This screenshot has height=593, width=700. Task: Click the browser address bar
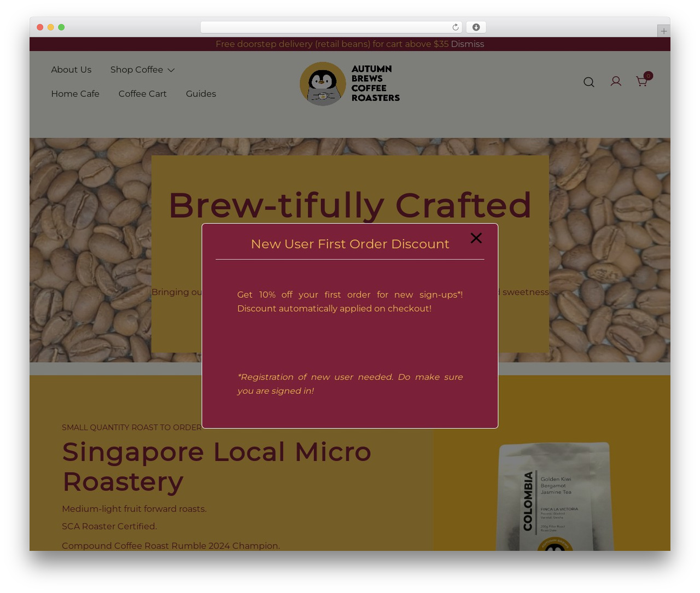pyautogui.click(x=331, y=27)
